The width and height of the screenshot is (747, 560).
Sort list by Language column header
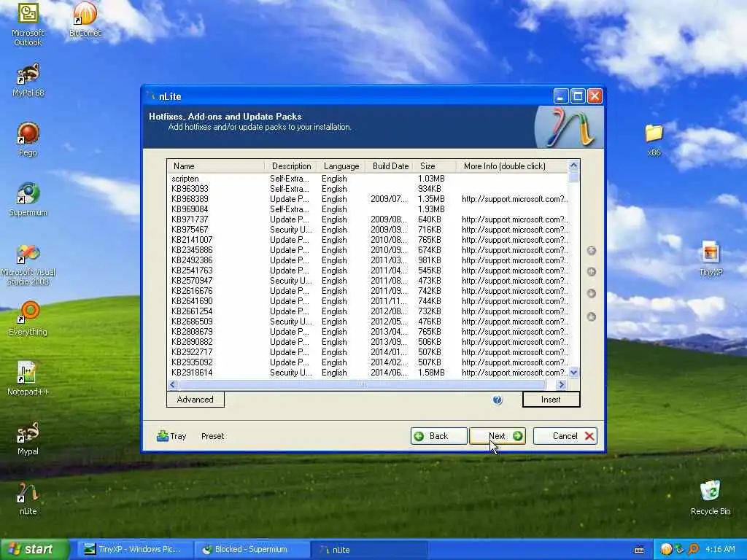click(341, 166)
